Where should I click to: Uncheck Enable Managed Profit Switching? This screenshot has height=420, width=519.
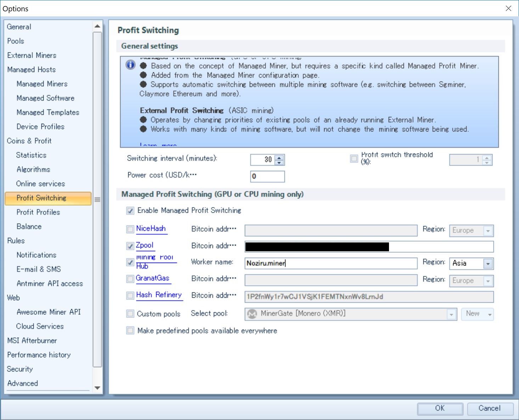point(130,211)
